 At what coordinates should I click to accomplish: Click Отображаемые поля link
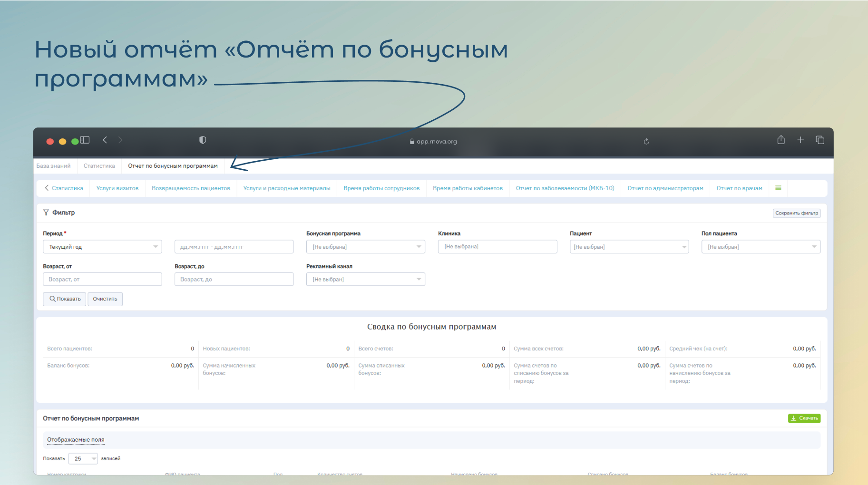tap(76, 440)
